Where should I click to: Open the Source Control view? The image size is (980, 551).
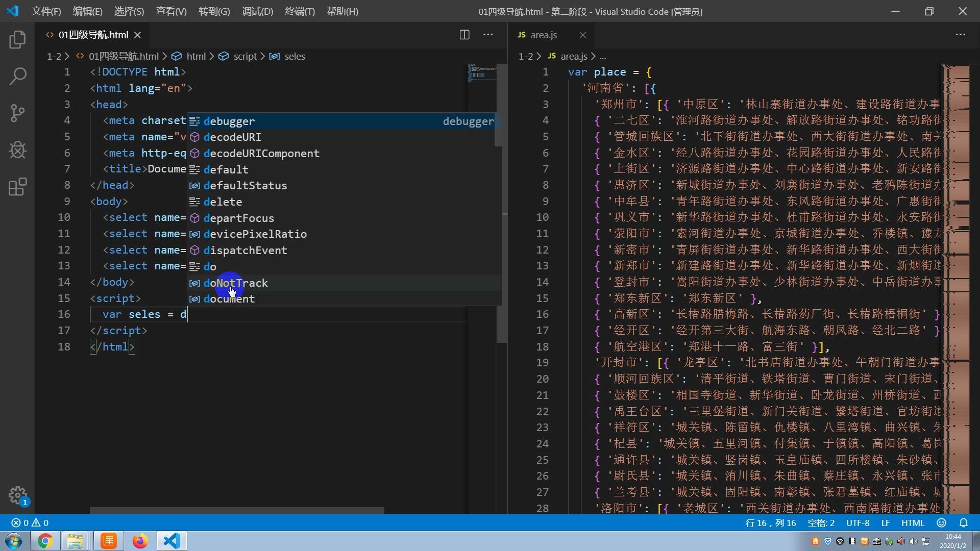click(17, 113)
